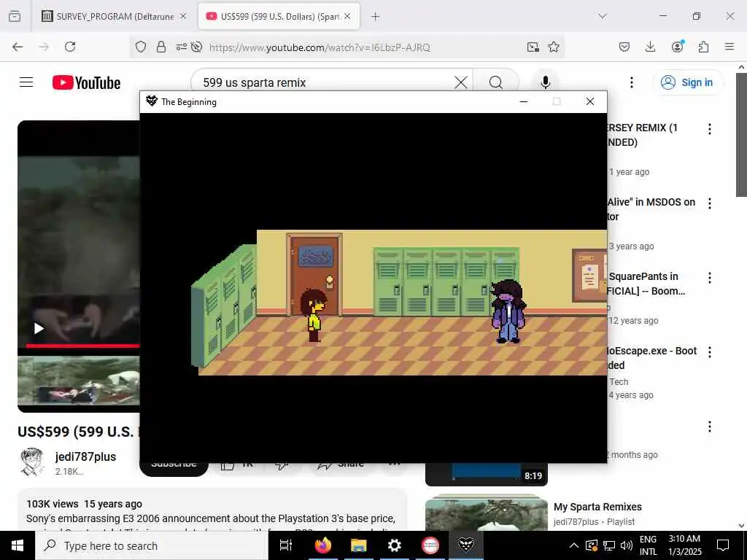
Task: Open the tracking protection shield icon
Action: point(141,47)
